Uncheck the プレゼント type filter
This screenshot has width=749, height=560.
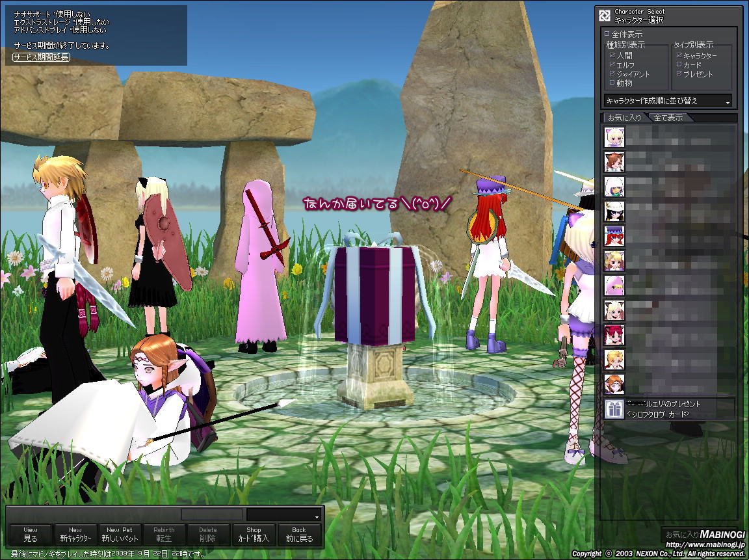[679, 73]
